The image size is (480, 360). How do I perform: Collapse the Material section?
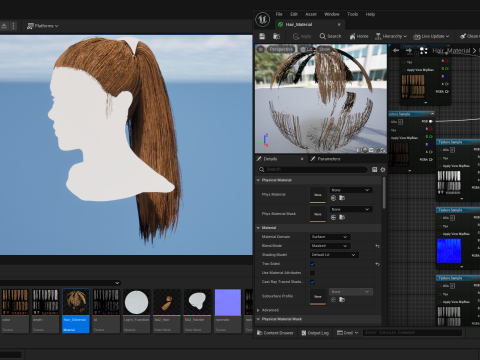pos(258,228)
